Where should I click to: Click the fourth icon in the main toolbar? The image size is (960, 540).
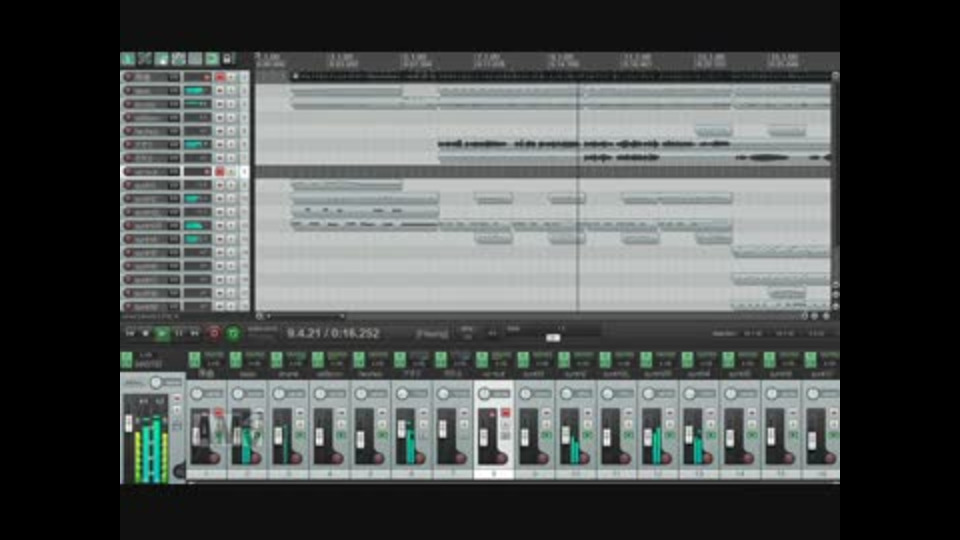click(x=178, y=59)
